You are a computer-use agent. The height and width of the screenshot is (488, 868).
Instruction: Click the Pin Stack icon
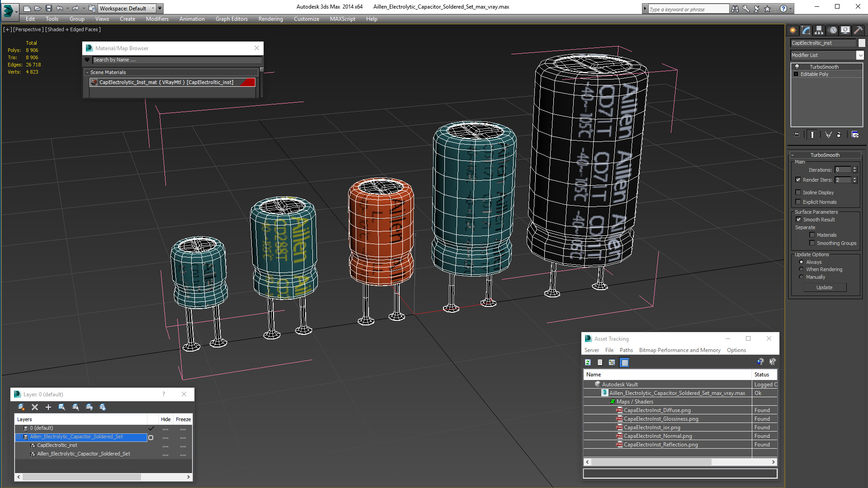(x=797, y=134)
